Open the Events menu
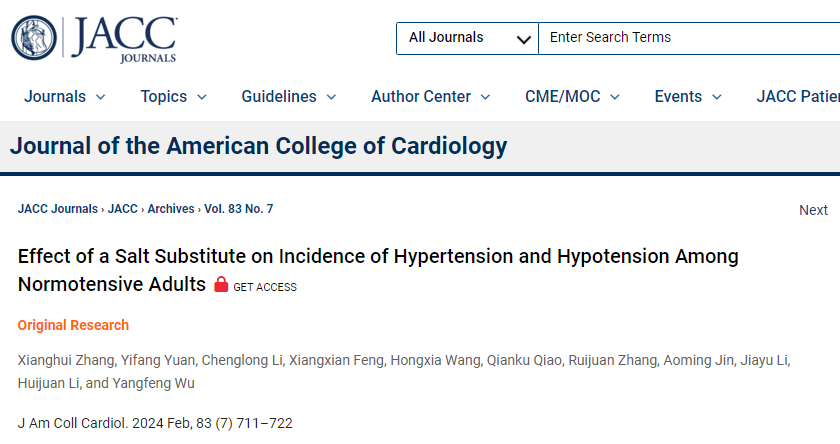The height and width of the screenshot is (444, 840). (688, 96)
